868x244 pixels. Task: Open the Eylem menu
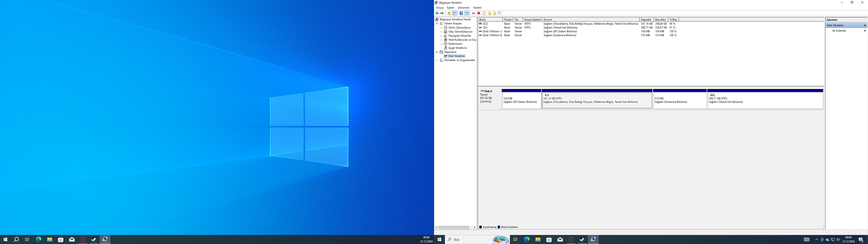click(451, 7)
